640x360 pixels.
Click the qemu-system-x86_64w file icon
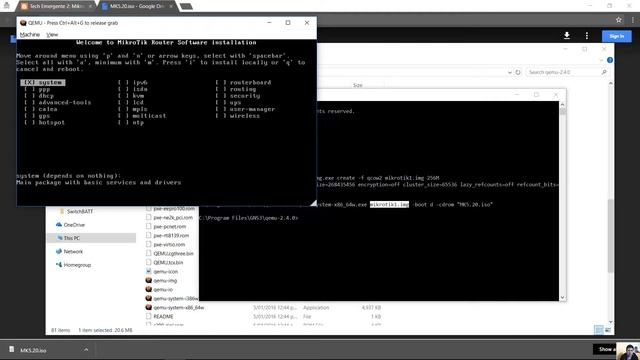pos(149,307)
